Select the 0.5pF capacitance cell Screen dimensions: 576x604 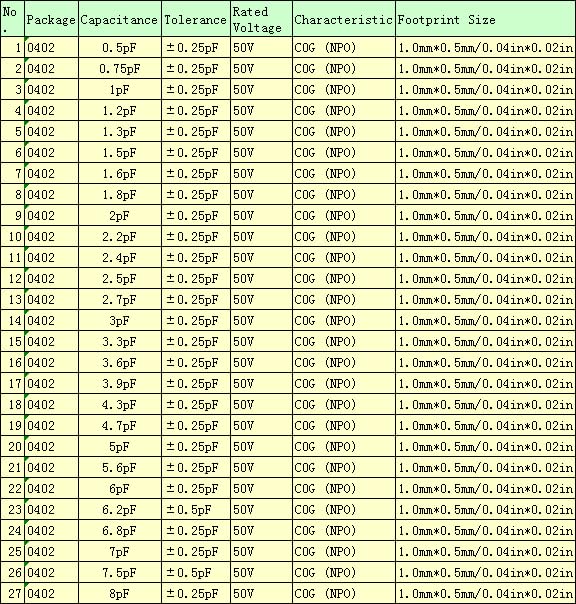click(120, 48)
